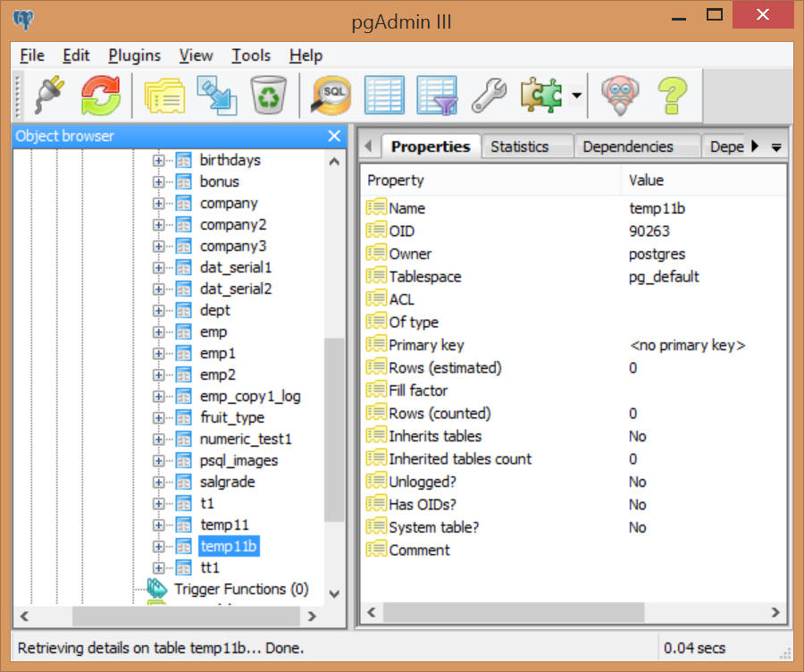Select Trigger Functions (0) node
This screenshot has height=672, width=804.
[x=241, y=589]
